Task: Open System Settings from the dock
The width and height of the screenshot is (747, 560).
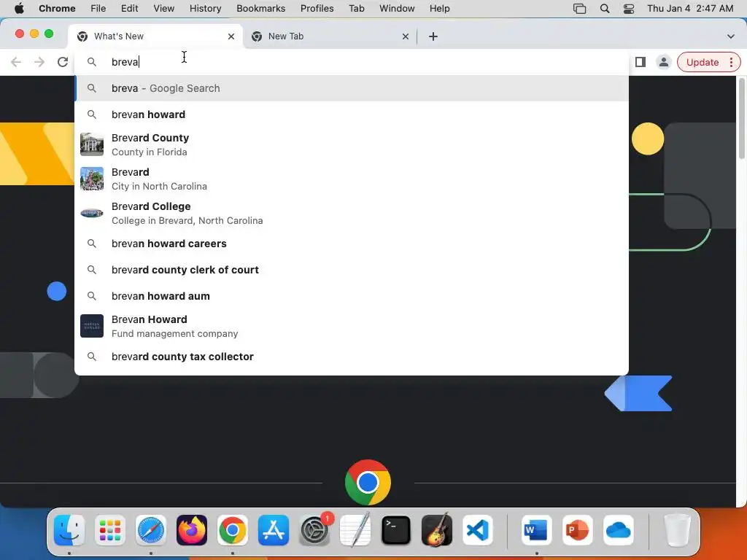Action: (x=314, y=530)
